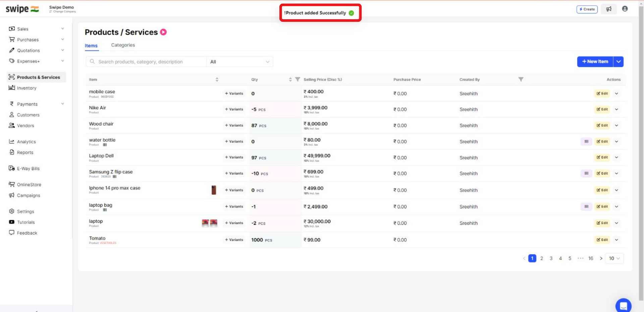Play the tutorial video beside Products / Services heading
Viewport: 644px width, 312px height.
[163, 32]
